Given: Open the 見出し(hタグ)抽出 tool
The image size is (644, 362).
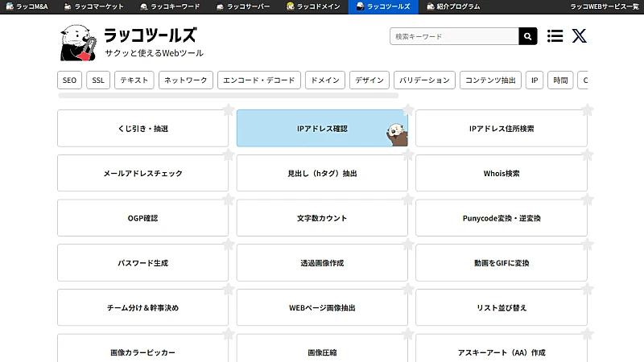Looking at the screenshot, I should [x=322, y=173].
